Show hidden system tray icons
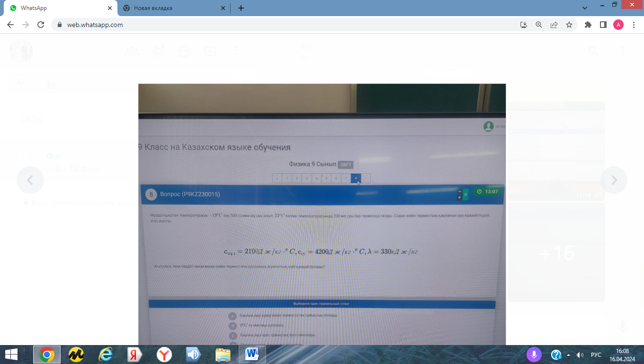The image size is (644, 364). [568, 355]
